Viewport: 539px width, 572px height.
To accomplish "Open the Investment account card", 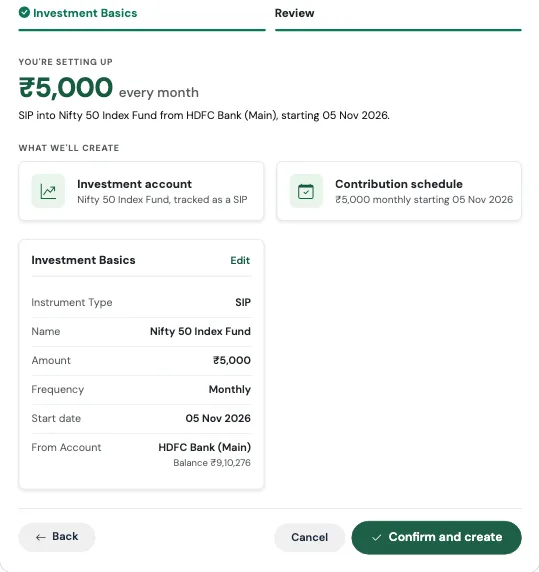I will coord(141,191).
